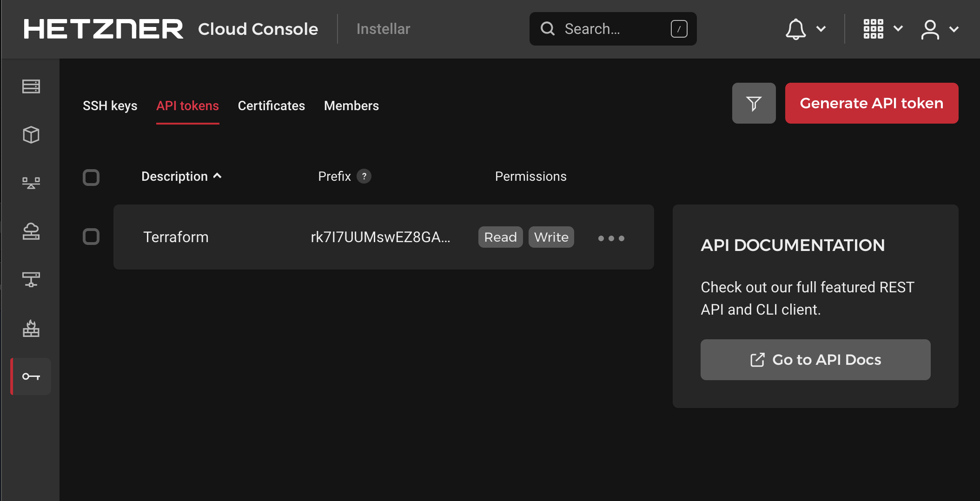Open the Members tab
The width and height of the screenshot is (980, 501).
pos(351,105)
